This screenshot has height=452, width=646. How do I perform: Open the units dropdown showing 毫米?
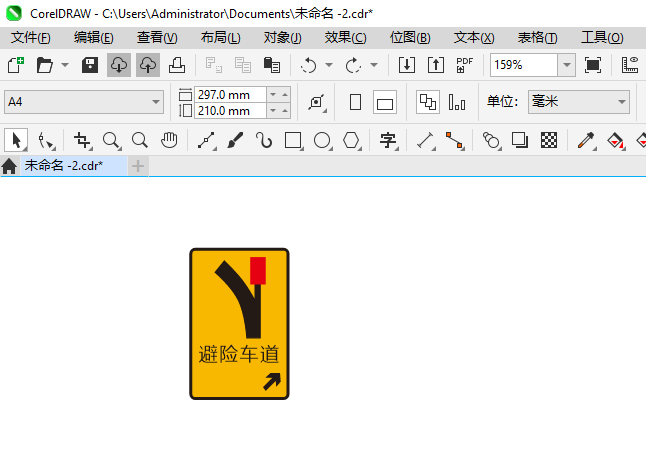[579, 102]
